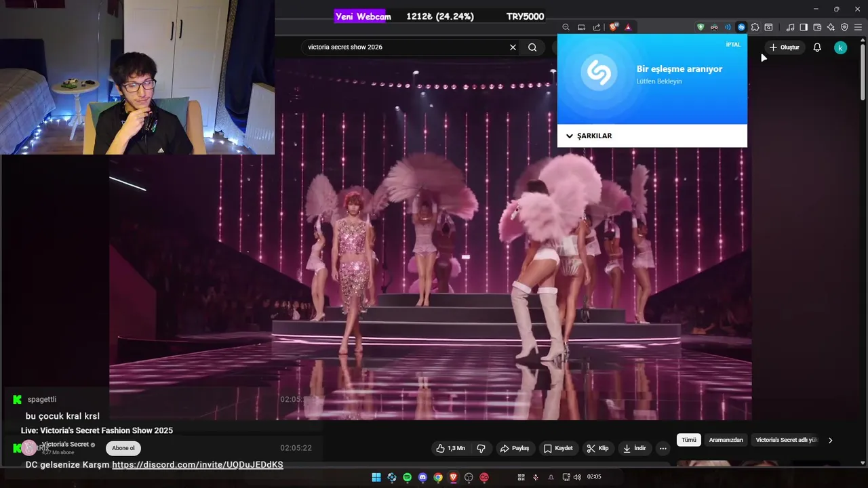
Task: Open the Brave playlist music-note icon
Action: (x=790, y=27)
